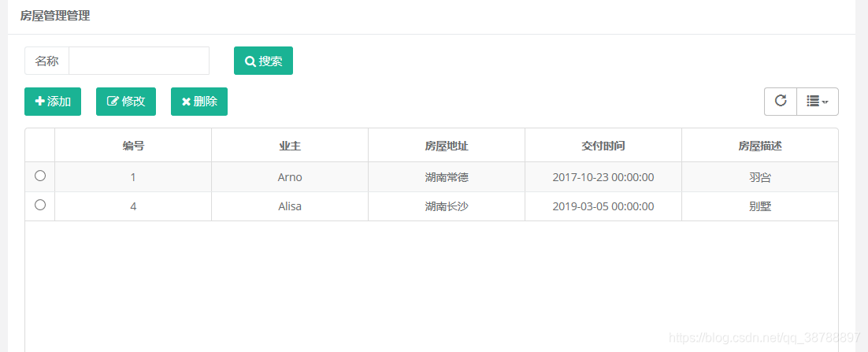Select the radio button for Alisa row
868x352 pixels.
pyautogui.click(x=40, y=205)
